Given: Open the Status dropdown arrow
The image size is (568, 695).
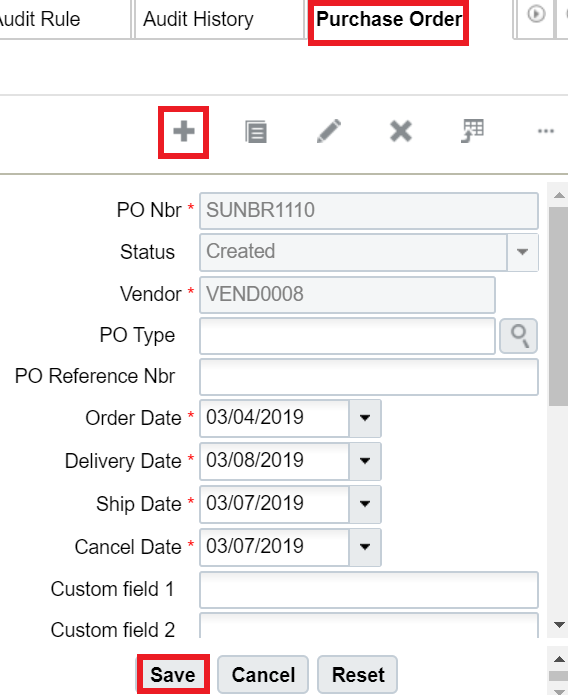Looking at the screenshot, I should pyautogui.click(x=522, y=252).
